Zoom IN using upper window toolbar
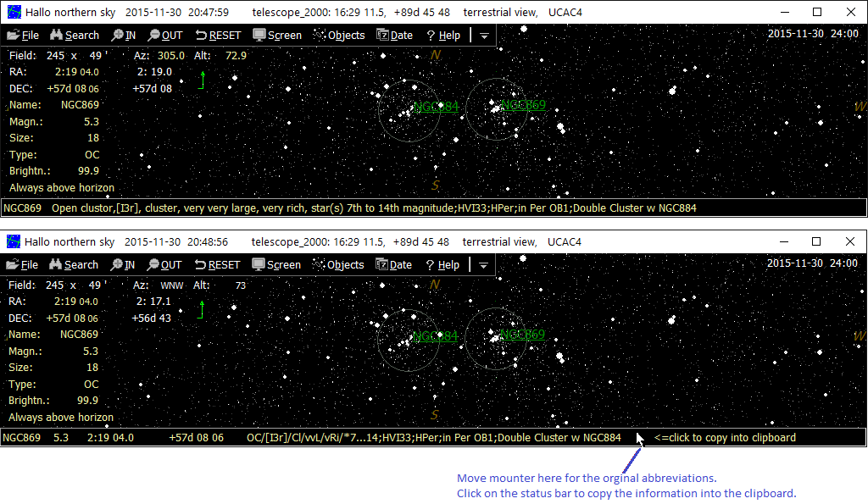 pyautogui.click(x=123, y=35)
